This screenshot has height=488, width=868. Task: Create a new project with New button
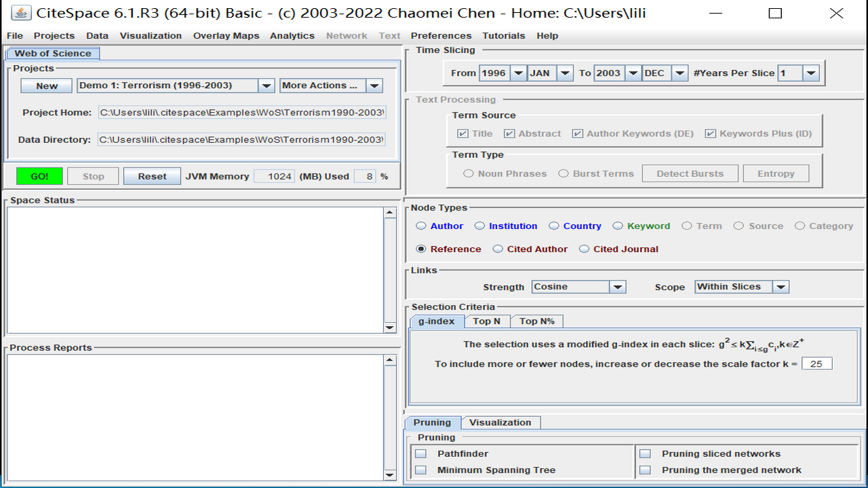click(47, 85)
